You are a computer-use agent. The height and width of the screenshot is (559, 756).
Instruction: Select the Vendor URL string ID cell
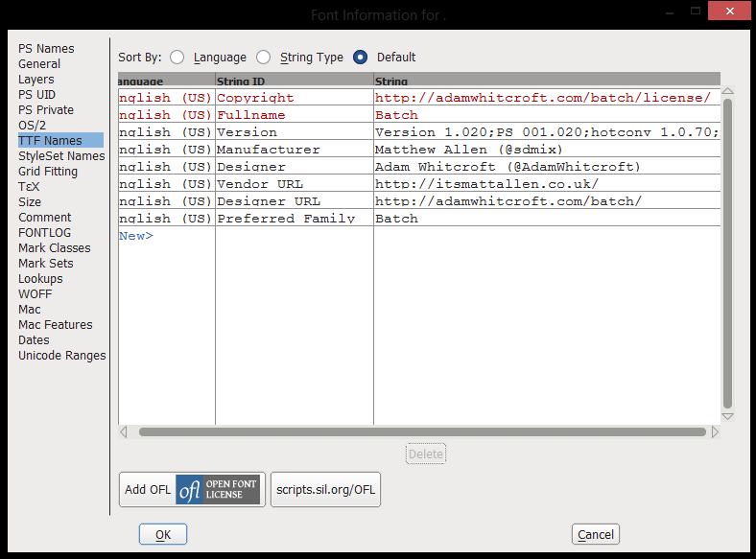pyautogui.click(x=295, y=184)
